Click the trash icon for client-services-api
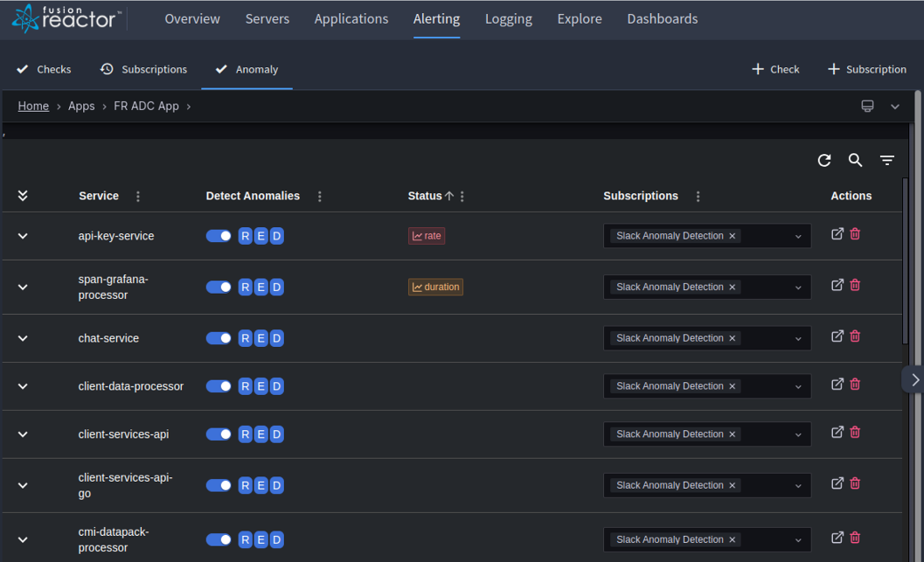 [855, 432]
